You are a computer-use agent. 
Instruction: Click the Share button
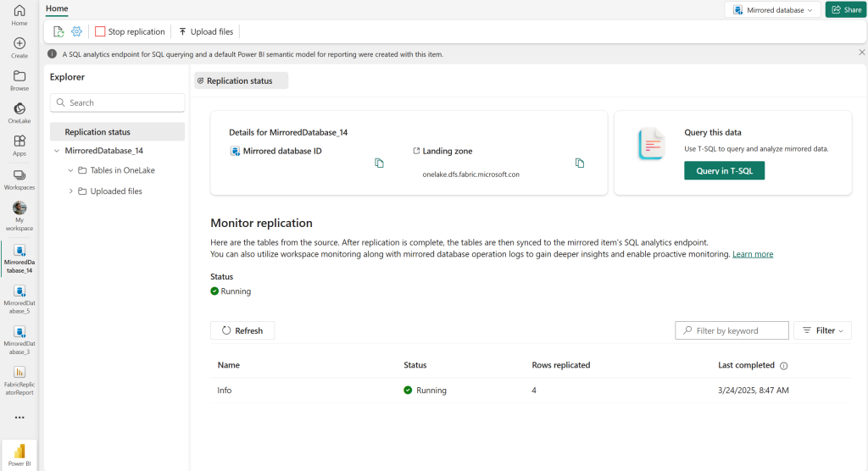click(846, 10)
